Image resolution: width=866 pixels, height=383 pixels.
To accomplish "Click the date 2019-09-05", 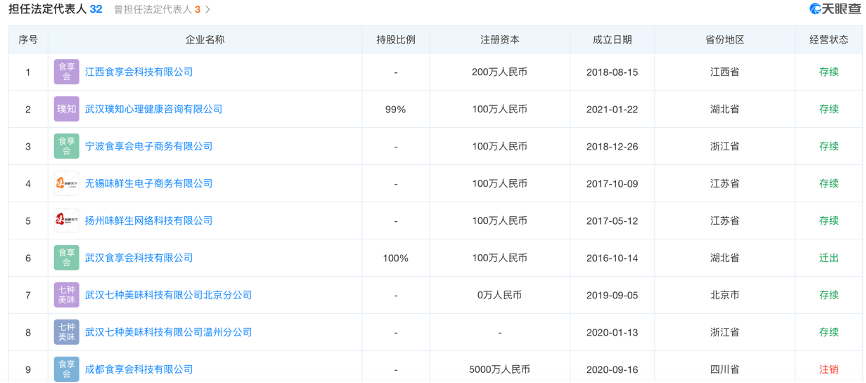I will pos(612,295).
